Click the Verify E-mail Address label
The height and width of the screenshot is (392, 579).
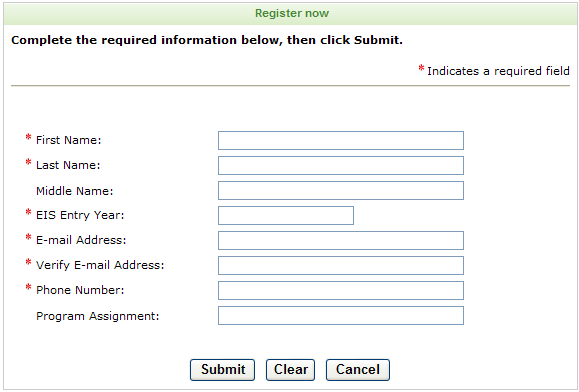click(x=100, y=265)
